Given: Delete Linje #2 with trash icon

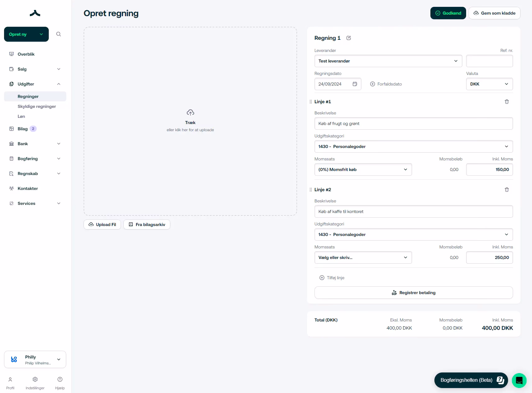Looking at the screenshot, I should pos(507,190).
